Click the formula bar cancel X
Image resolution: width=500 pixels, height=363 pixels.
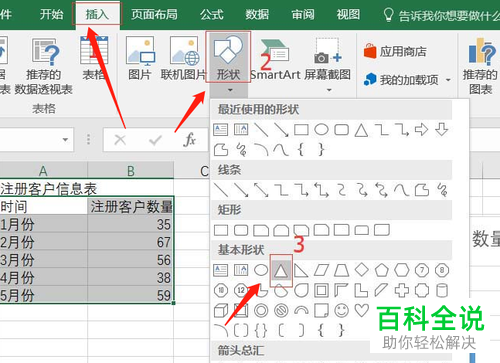pos(120,140)
